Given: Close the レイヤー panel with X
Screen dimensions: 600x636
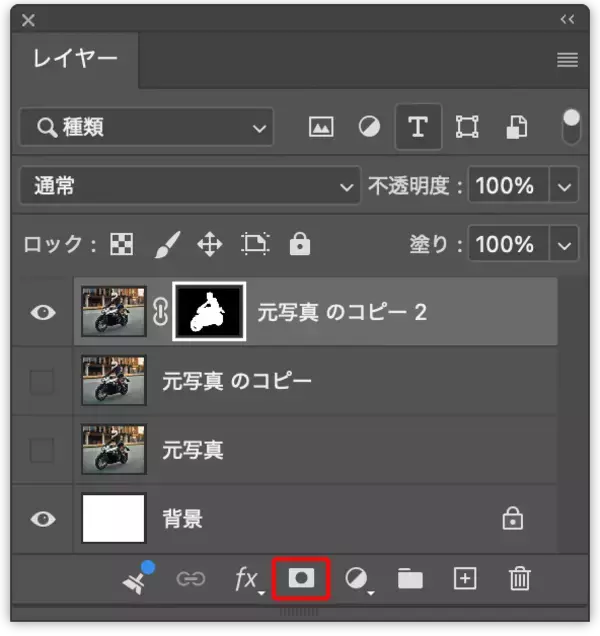Looking at the screenshot, I should pos(28,20).
